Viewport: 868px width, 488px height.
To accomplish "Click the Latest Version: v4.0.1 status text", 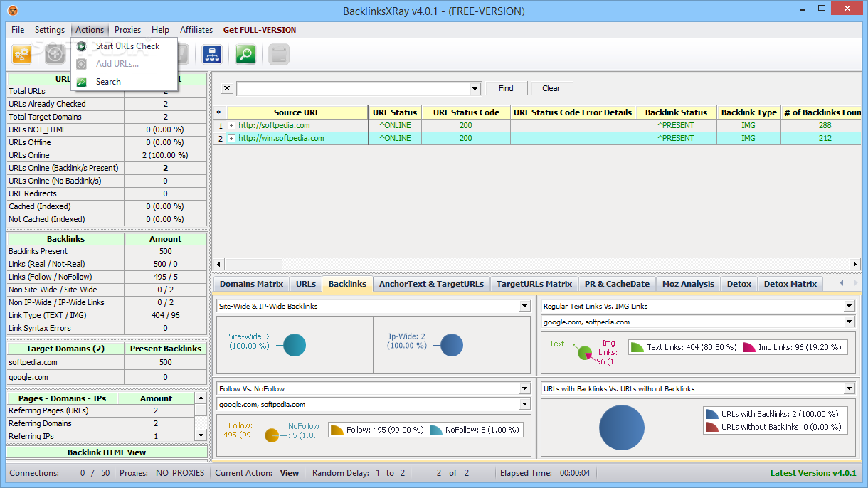I will (813, 473).
